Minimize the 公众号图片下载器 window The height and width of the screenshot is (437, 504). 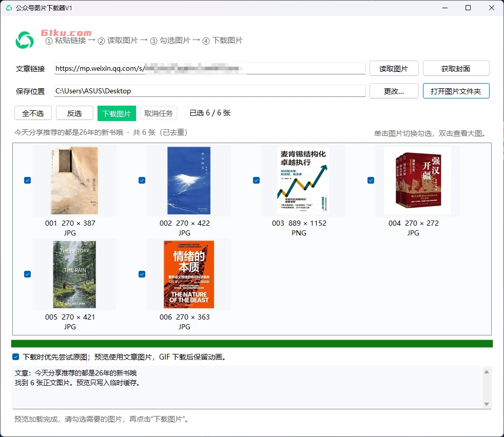tap(445, 8)
